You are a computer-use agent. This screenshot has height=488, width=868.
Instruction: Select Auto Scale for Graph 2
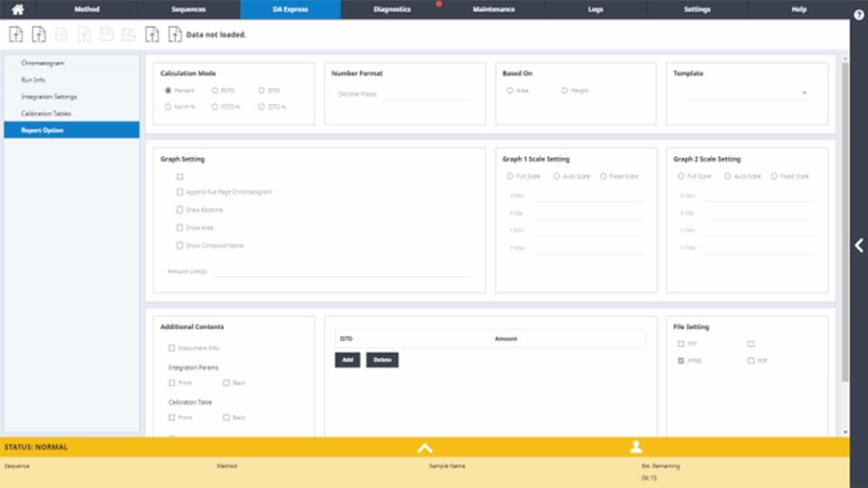pyautogui.click(x=727, y=176)
